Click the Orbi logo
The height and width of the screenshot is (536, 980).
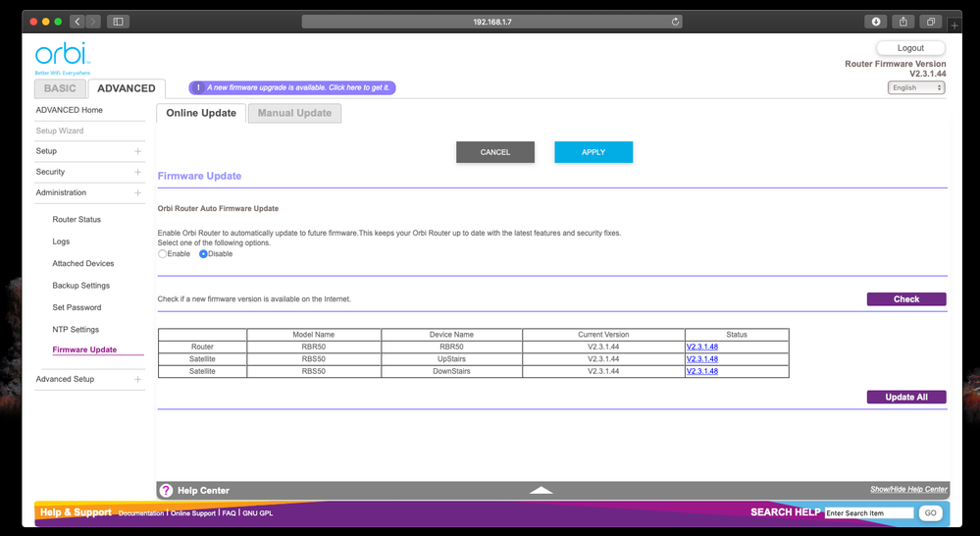62,57
